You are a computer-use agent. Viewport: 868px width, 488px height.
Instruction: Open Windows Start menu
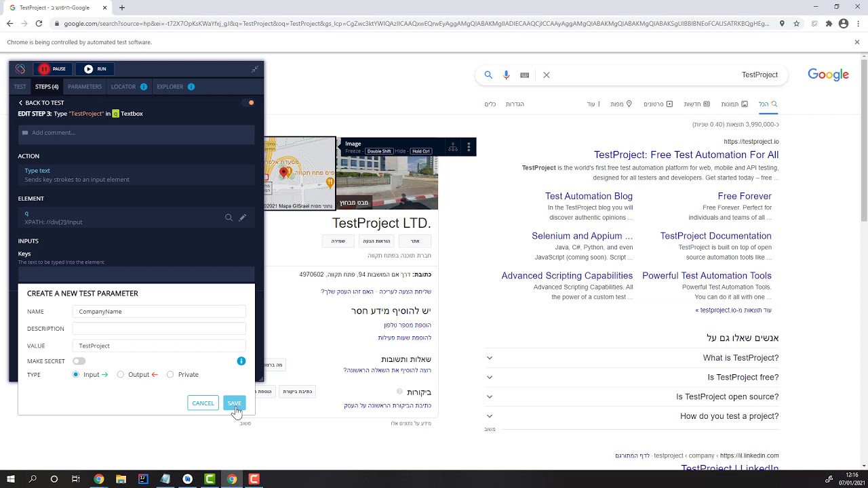pos(11,479)
